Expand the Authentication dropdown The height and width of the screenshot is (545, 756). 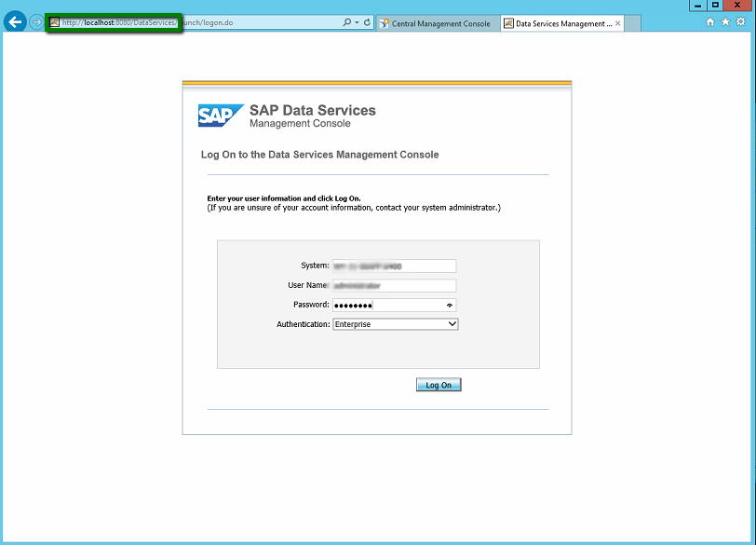pos(452,324)
